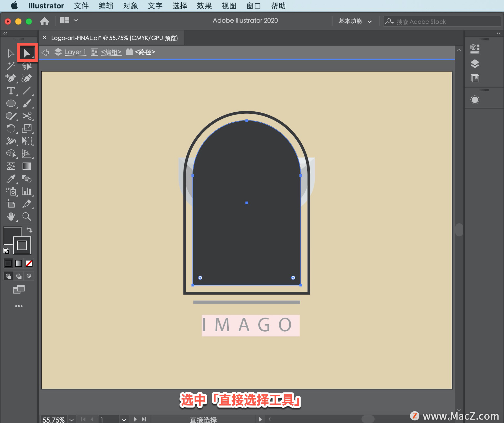Select the Gradient tool
Image resolution: width=504 pixels, height=423 pixels.
tap(27, 166)
